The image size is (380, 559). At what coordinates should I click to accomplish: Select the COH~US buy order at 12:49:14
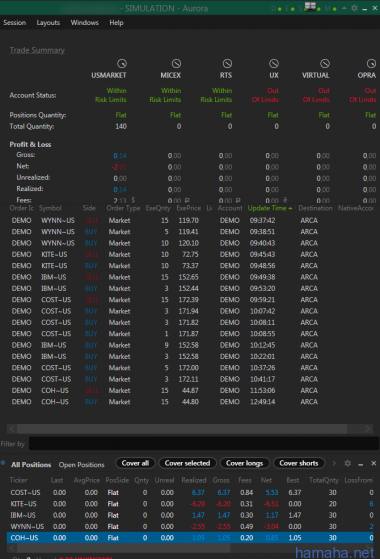pos(190,402)
